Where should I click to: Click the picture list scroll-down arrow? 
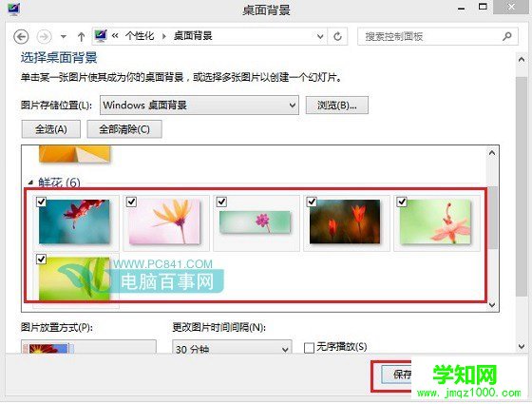(x=492, y=305)
